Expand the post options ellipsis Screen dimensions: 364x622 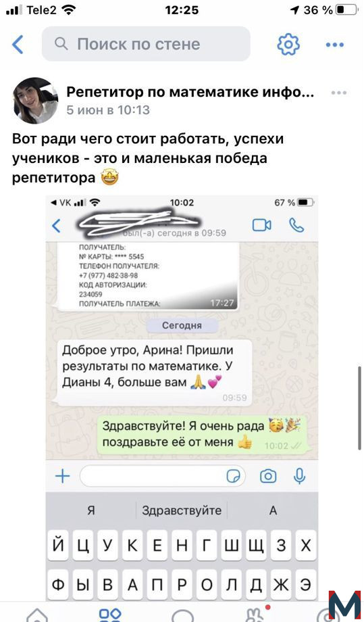click(339, 93)
